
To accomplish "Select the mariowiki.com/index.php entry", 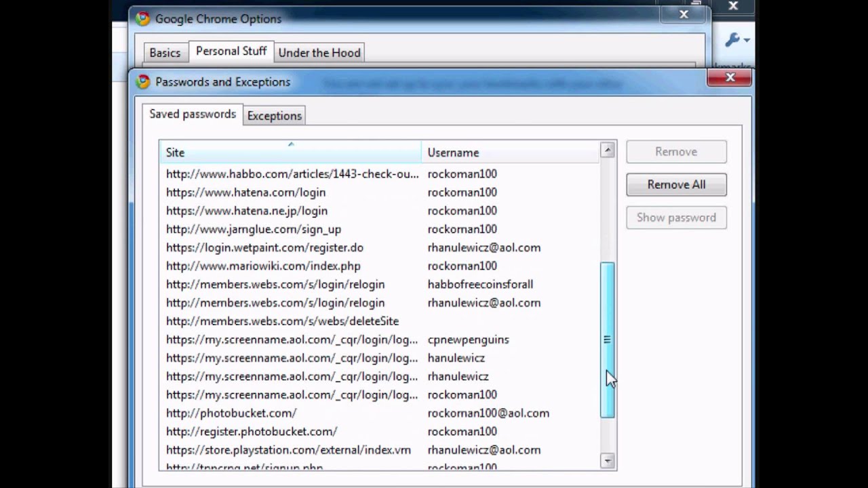I will (x=380, y=266).
